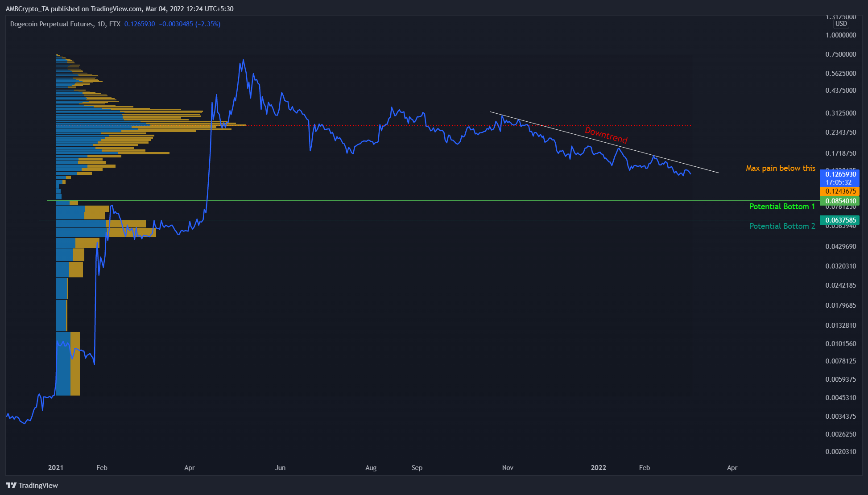
Task: Click the blue current price label 0.1265930
Action: coord(840,174)
